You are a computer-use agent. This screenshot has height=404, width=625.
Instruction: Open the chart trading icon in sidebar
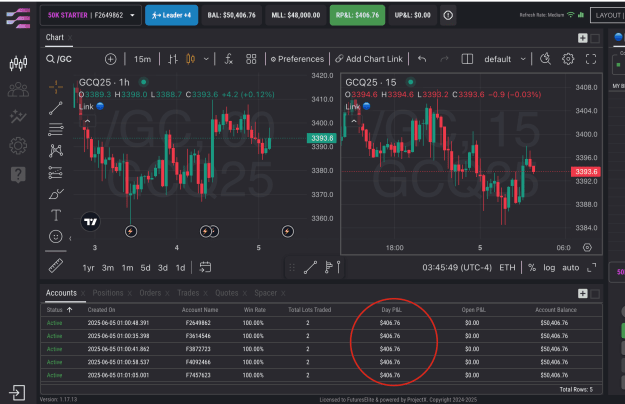pos(18,63)
